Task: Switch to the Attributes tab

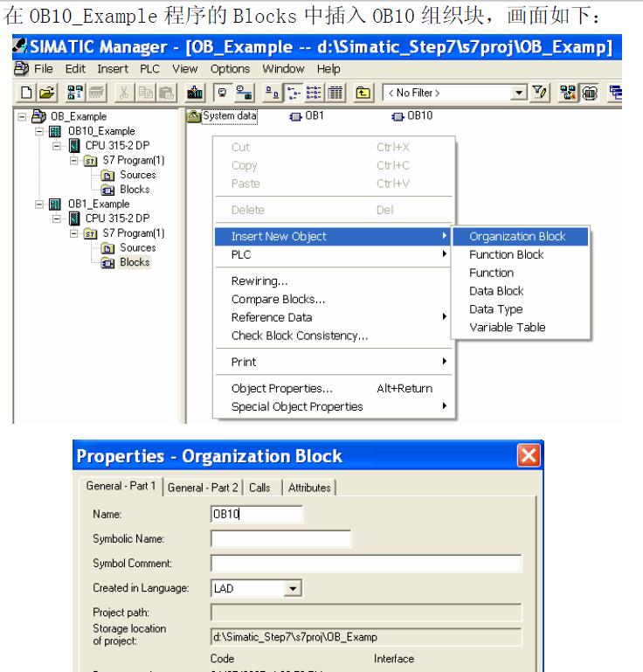Action: point(309,488)
